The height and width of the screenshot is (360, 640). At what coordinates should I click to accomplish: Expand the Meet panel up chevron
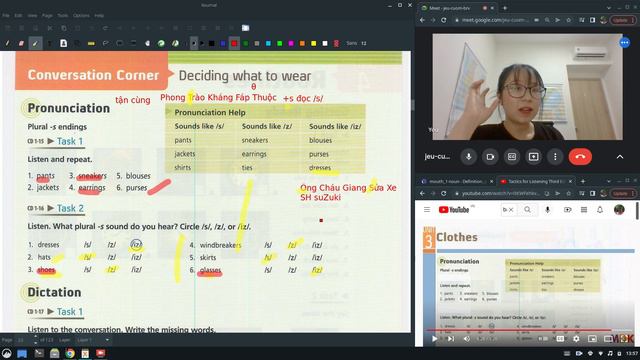(x=620, y=157)
